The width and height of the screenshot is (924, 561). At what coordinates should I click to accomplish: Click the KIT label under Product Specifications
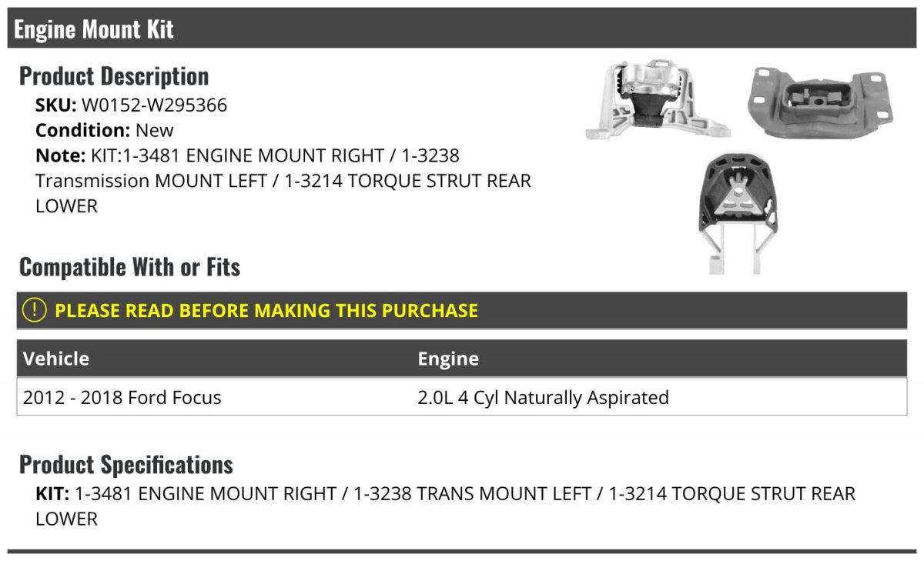(x=52, y=493)
